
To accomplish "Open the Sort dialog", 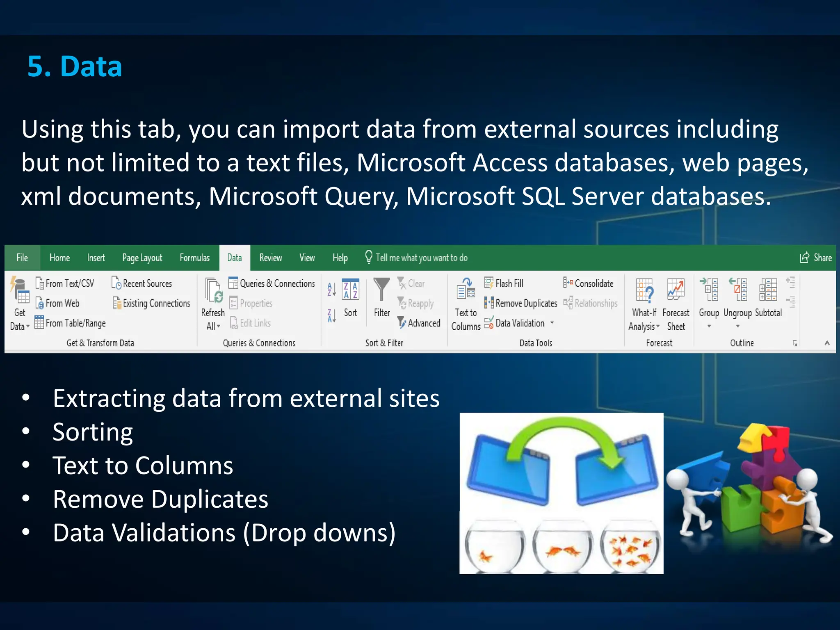I will coord(350,298).
